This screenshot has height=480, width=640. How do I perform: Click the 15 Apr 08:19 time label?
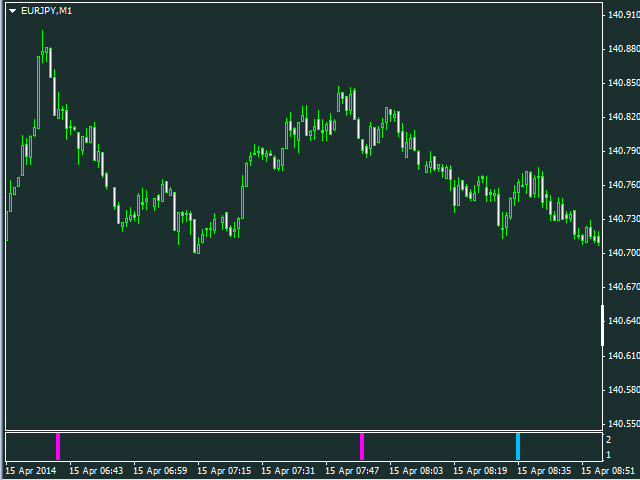(x=480, y=471)
